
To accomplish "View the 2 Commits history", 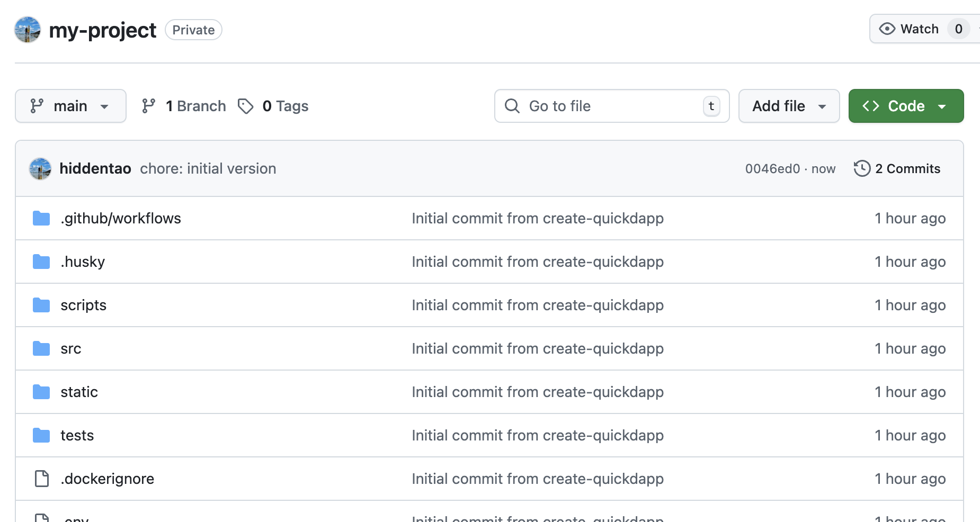I will click(x=907, y=169).
